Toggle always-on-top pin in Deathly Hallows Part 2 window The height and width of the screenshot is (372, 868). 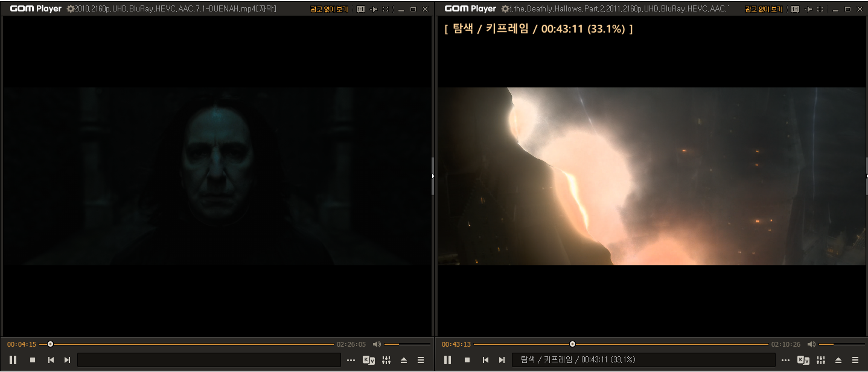point(808,9)
